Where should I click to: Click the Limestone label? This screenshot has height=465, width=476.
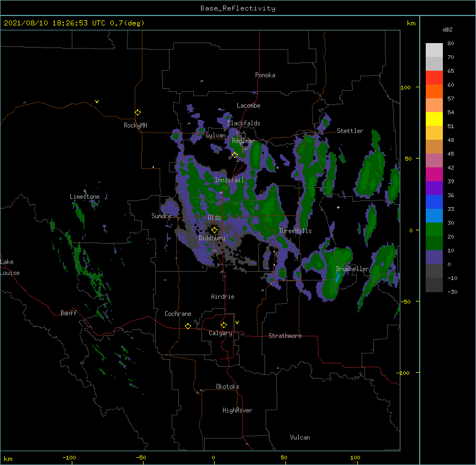click(84, 197)
